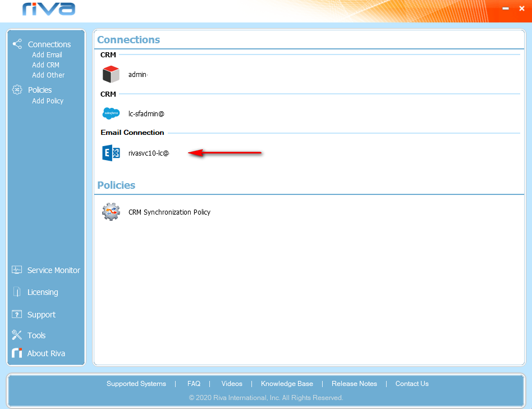
Task: Select the Salesforce cloud icon
Action: click(111, 113)
